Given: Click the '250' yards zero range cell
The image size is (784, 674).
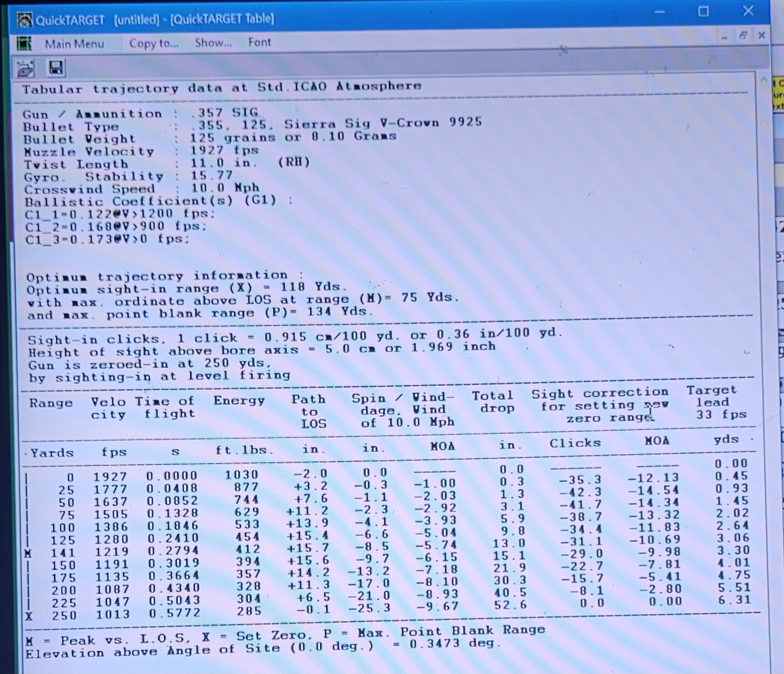Looking at the screenshot, I should click(x=64, y=615).
